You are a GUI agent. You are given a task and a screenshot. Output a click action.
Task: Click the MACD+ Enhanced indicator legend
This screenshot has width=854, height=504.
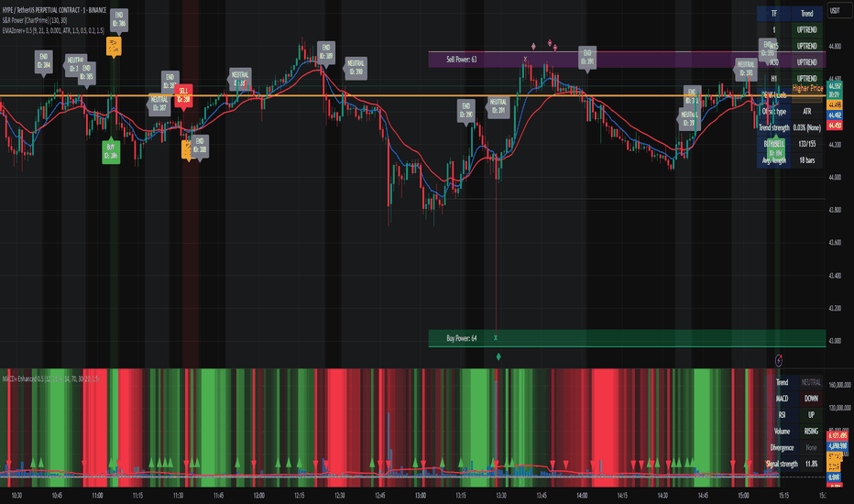(50, 378)
